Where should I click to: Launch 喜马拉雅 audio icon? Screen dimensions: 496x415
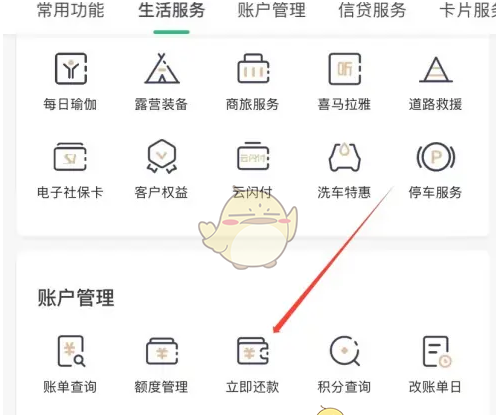345,69
